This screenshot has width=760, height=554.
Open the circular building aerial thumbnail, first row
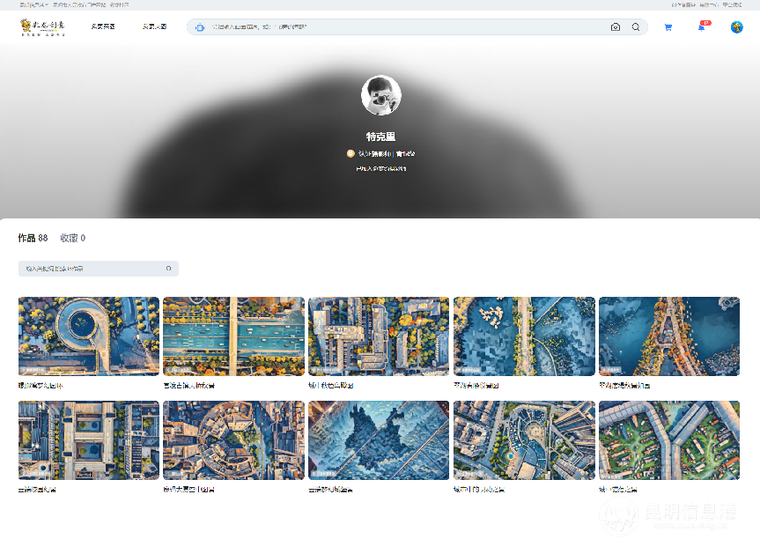[x=89, y=336]
